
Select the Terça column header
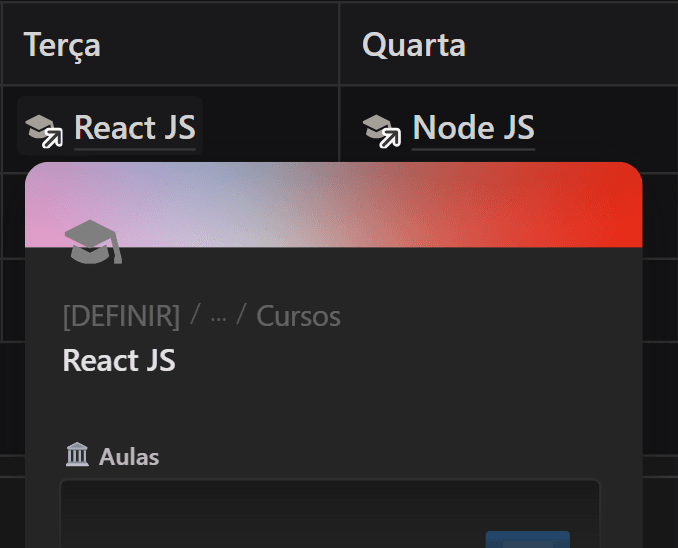(x=62, y=45)
